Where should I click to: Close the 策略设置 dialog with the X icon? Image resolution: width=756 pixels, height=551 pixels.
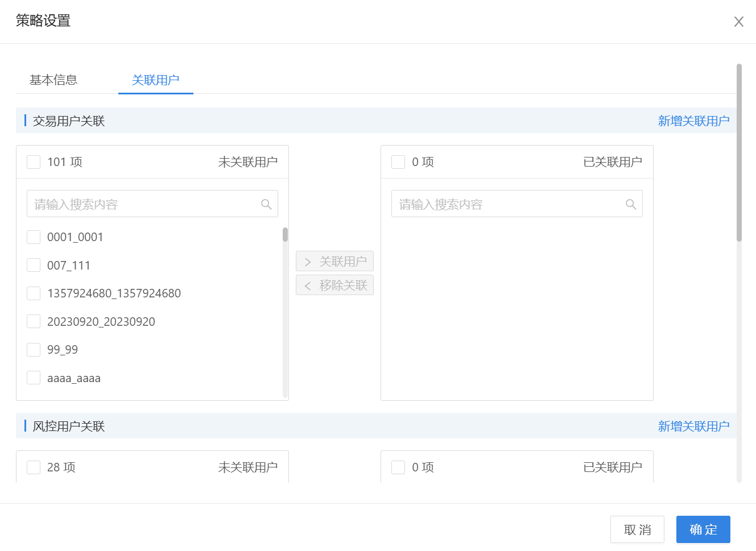738,22
